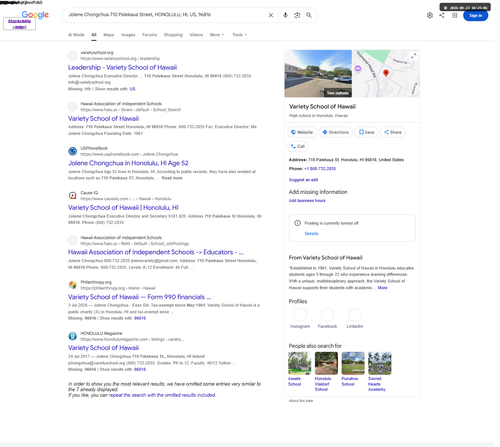Viewport: 500px width, 447px height.
Task: Open the LinkedIn profile icon
Action: point(355,314)
